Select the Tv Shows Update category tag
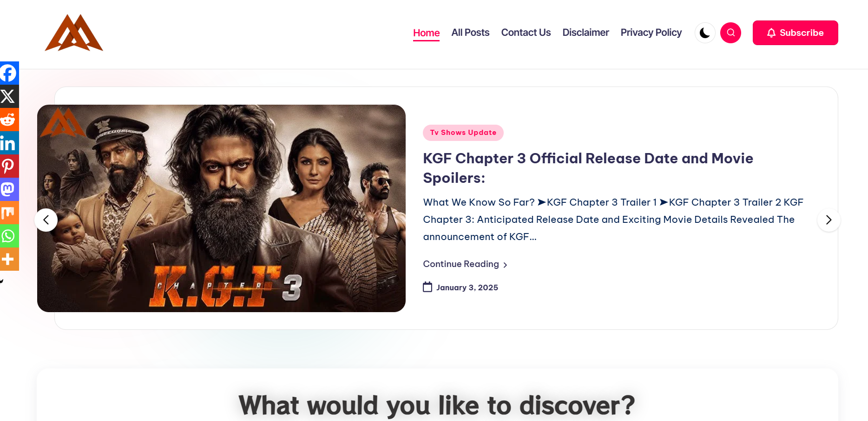 pyautogui.click(x=463, y=133)
